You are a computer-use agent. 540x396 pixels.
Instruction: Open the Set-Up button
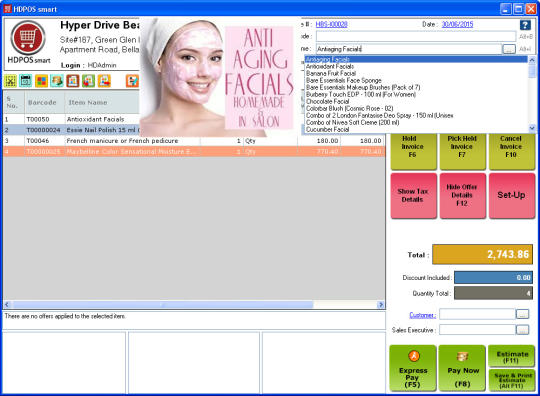511,195
